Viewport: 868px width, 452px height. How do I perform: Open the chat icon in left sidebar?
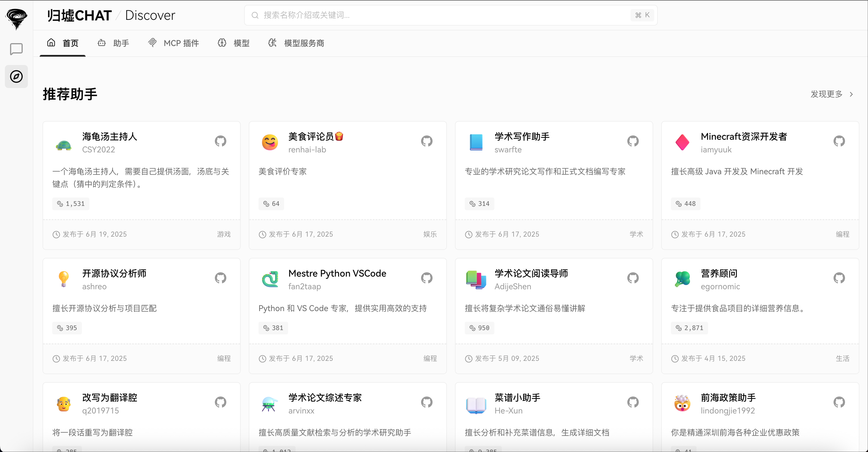pyautogui.click(x=16, y=49)
